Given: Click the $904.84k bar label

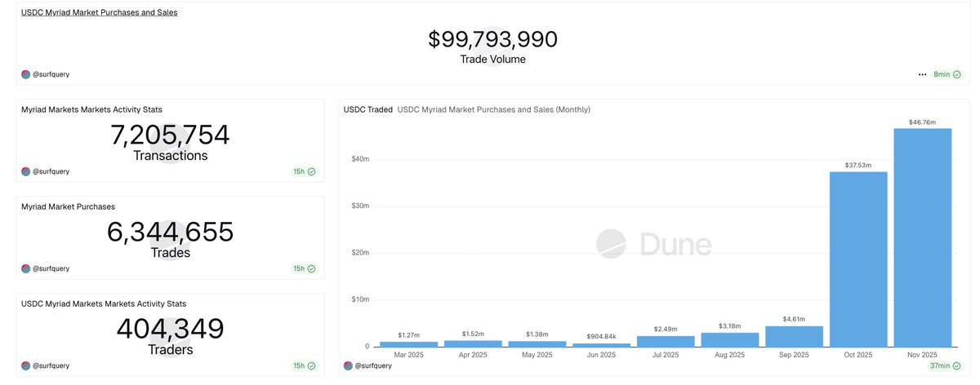Looking at the screenshot, I should pos(601,337).
